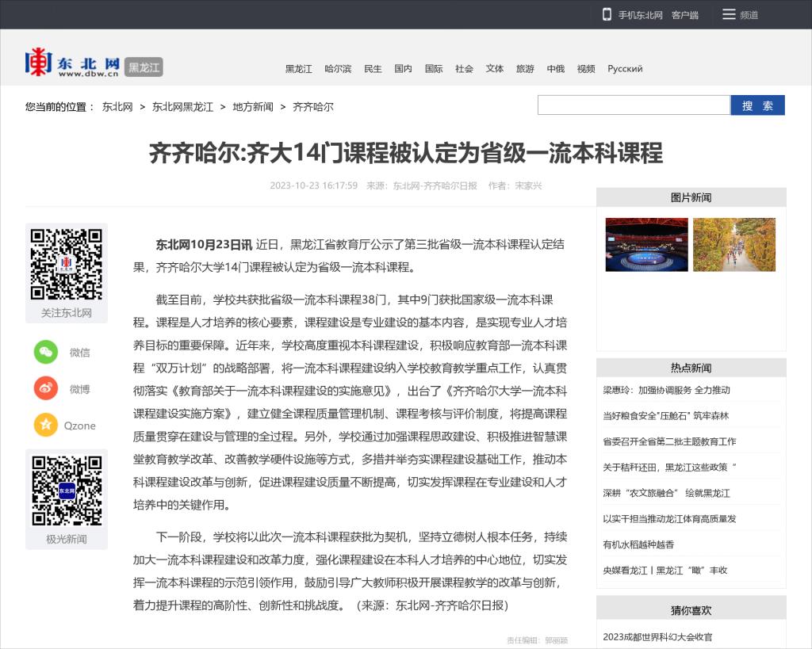Viewport: 812px width, 649px height.
Task: Open the 哈尔滨 navigation menu item
Action: tap(338, 69)
